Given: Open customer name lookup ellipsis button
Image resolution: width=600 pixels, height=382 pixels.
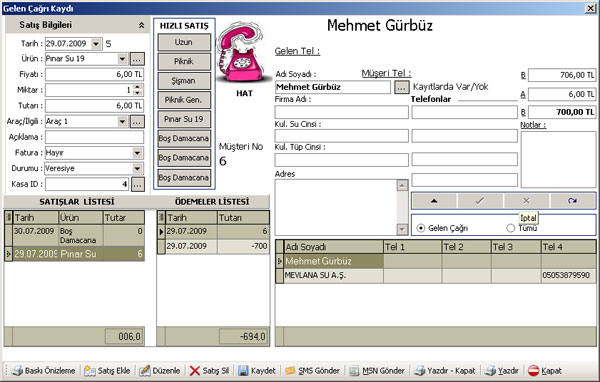Looking at the screenshot, I should 401,87.
